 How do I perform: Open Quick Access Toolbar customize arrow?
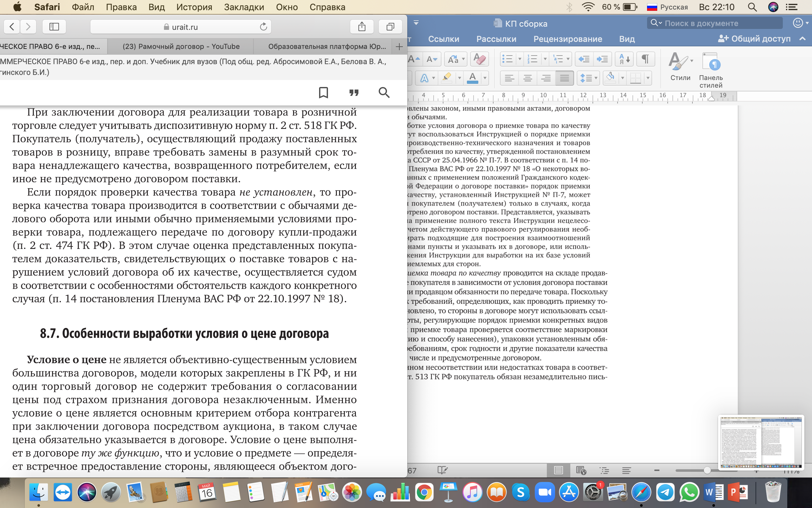pos(416,23)
